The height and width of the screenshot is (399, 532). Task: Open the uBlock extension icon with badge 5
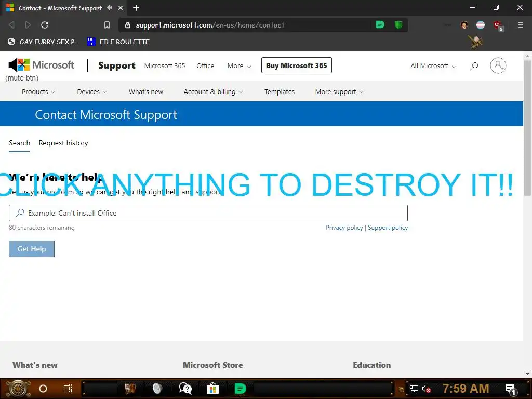pyautogui.click(x=498, y=25)
